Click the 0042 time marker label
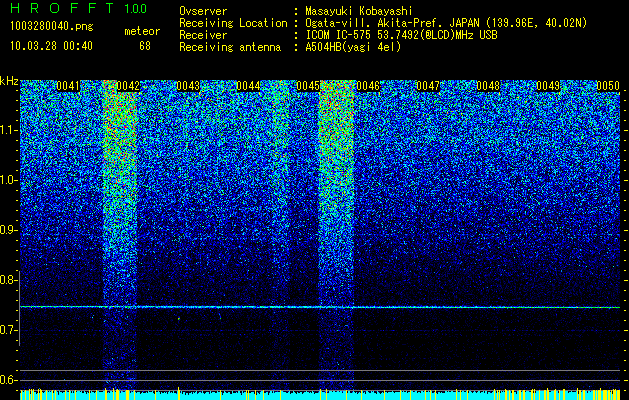Viewport: 629px width, 400px height. (128, 86)
